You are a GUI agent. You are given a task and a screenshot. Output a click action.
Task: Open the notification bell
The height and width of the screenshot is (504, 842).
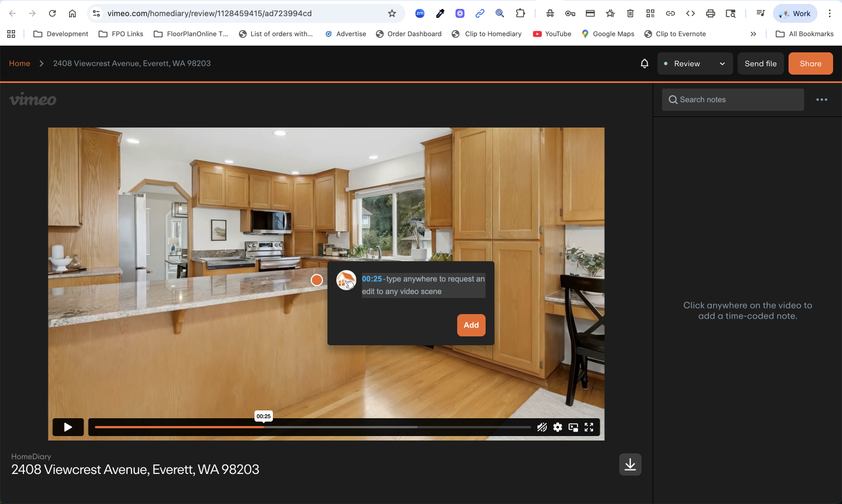tap(644, 63)
